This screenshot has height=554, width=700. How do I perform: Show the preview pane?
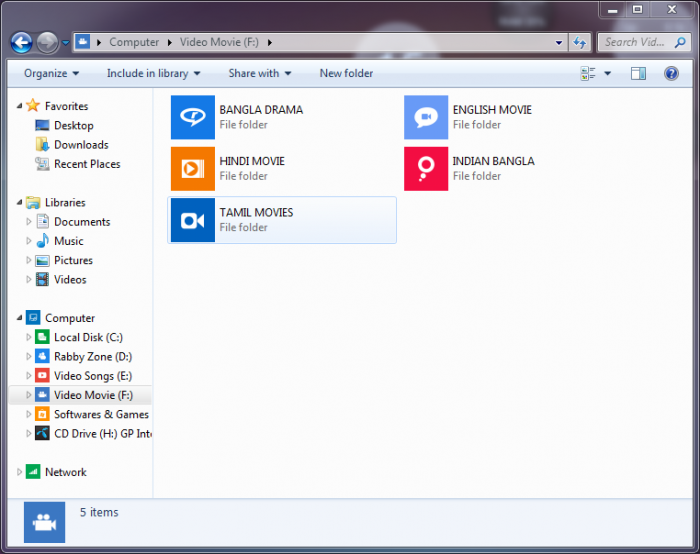(638, 74)
